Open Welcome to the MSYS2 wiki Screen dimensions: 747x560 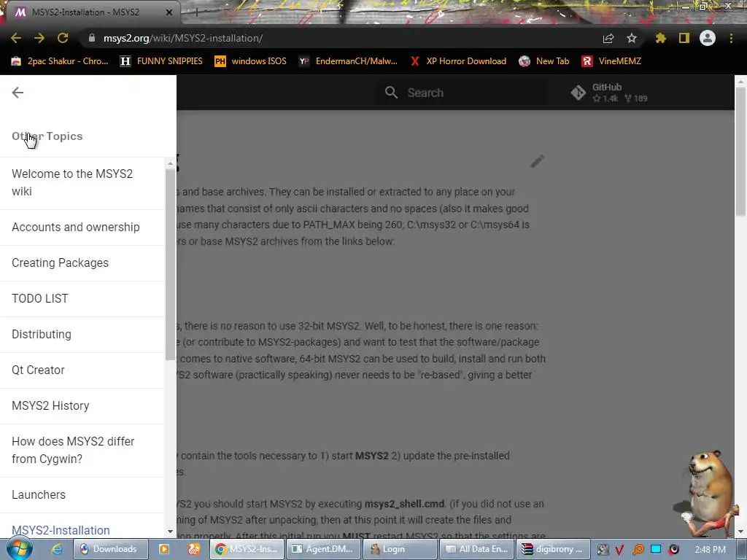82,182
